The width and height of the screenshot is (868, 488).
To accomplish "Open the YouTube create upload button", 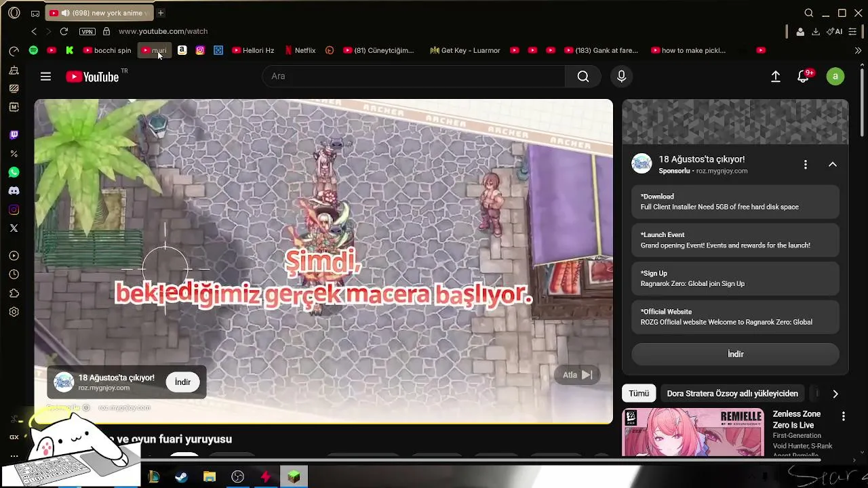I will pos(776,77).
